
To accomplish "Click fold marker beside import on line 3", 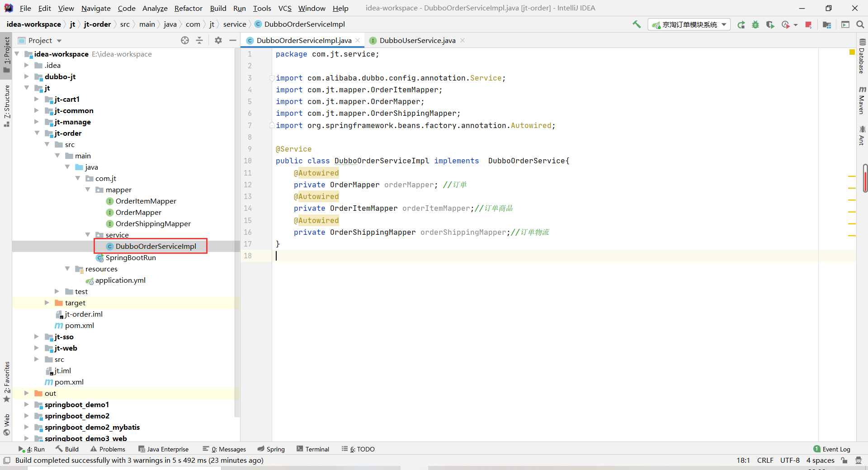I will [272, 78].
